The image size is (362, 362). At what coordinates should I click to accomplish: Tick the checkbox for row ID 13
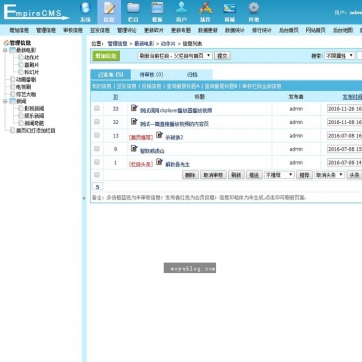pyautogui.click(x=97, y=135)
